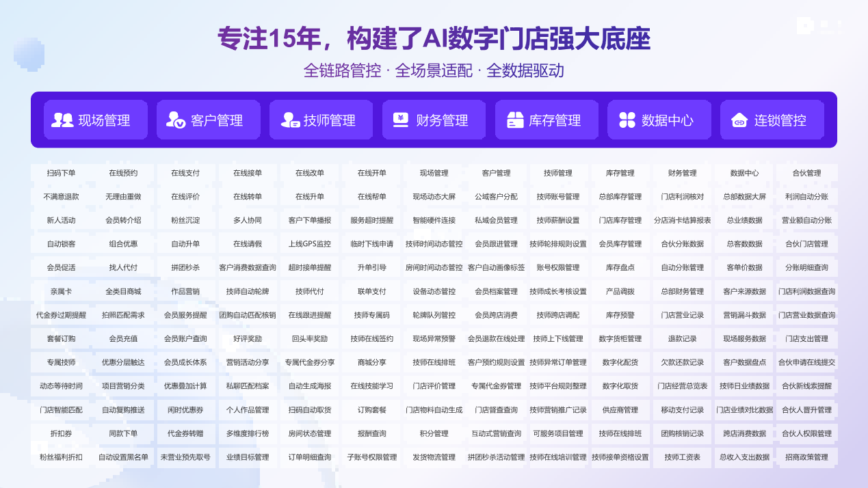
Task: Click the 财务管理 yen icon
Action: pos(401,120)
